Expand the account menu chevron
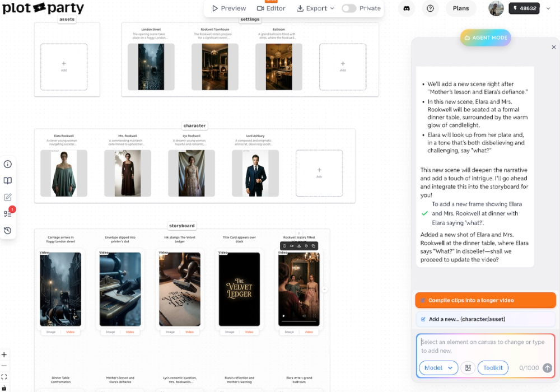Image resolution: width=560 pixels, height=392 pixels. pyautogui.click(x=548, y=8)
